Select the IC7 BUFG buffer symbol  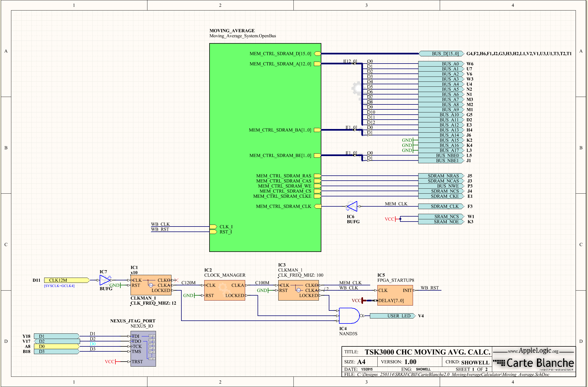[x=105, y=280]
